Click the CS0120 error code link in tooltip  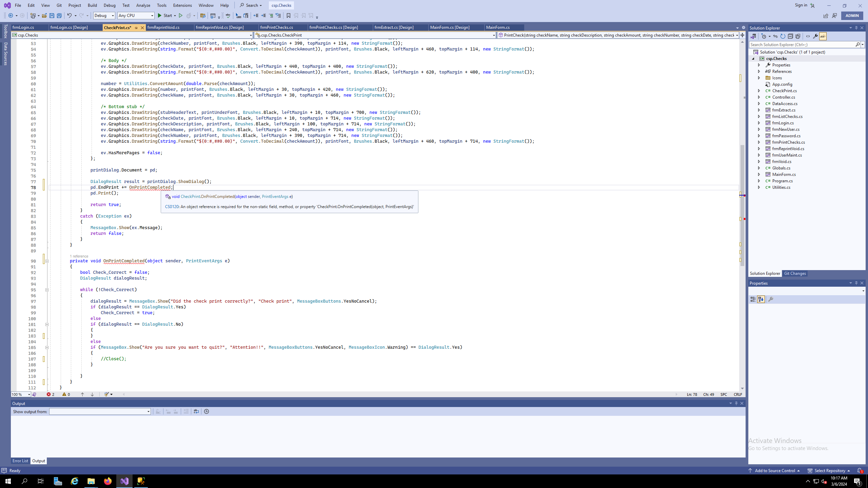172,207
